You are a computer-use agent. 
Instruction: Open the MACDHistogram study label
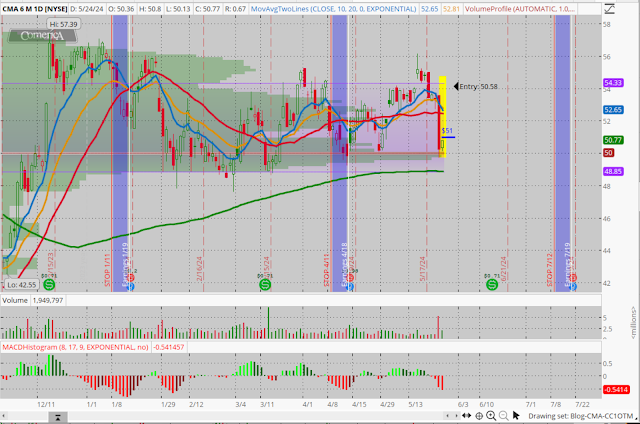pos(76,347)
